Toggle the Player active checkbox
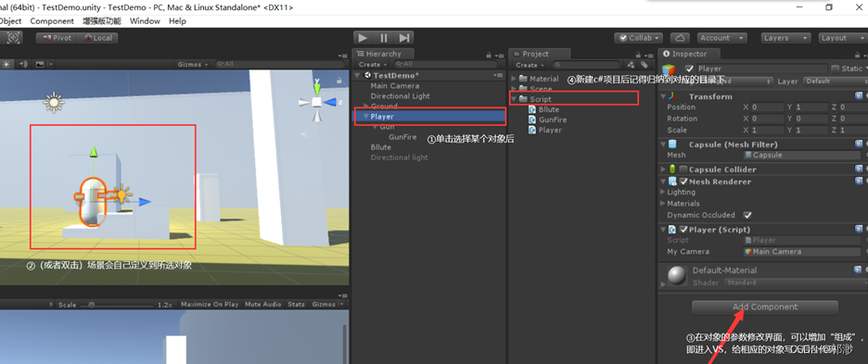Viewport: 868px width, 364px height. (689, 69)
